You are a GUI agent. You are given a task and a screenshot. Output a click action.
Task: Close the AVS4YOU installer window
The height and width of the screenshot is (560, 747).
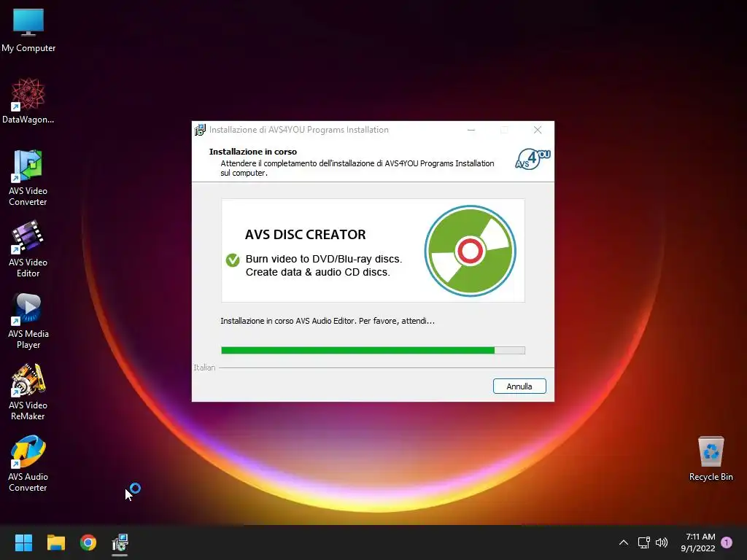pos(538,130)
